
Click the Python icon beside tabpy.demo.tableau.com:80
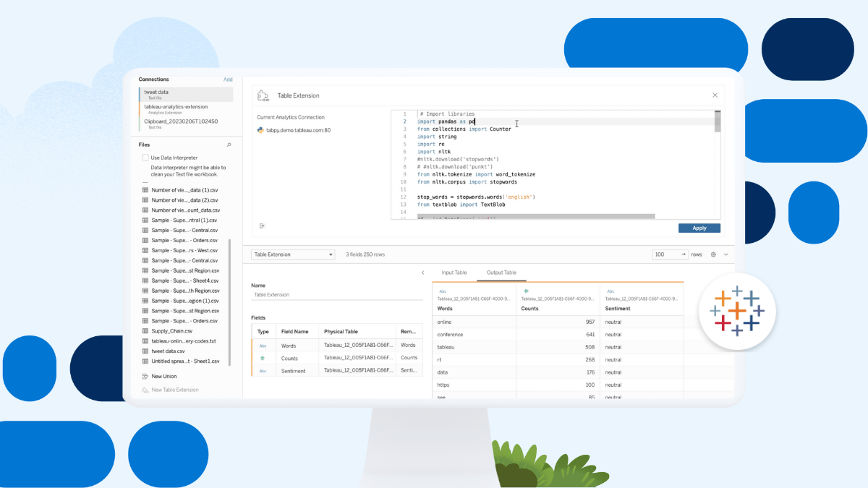click(x=260, y=130)
